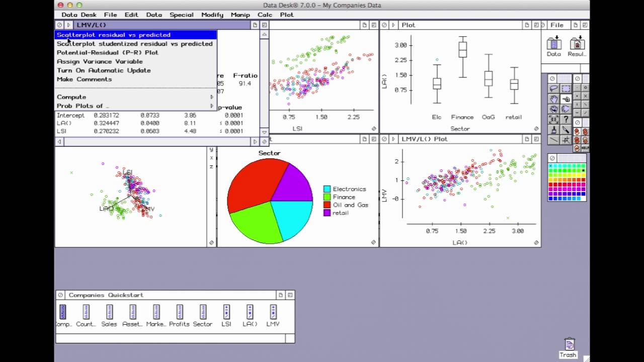This screenshot has width=644, height=362.
Task: Choose Turn On Automatic Update
Action: click(135, 70)
